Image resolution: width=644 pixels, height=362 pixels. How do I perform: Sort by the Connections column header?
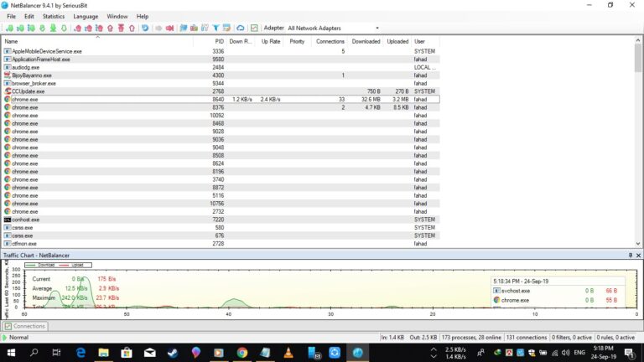pos(330,41)
